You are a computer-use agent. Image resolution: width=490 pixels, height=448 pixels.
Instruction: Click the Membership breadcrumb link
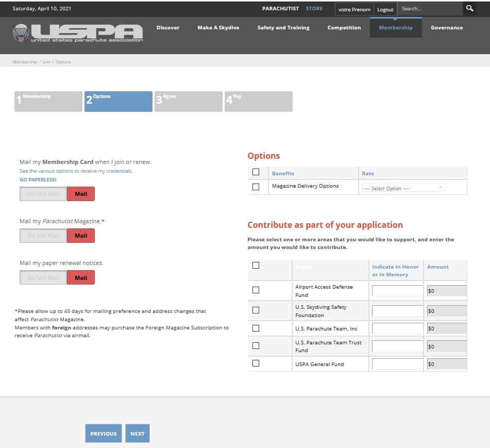point(25,62)
